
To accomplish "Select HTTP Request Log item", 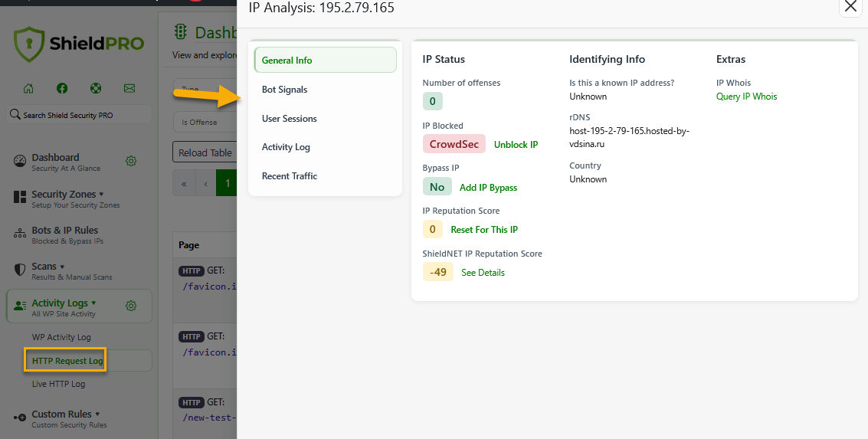I will tap(67, 361).
